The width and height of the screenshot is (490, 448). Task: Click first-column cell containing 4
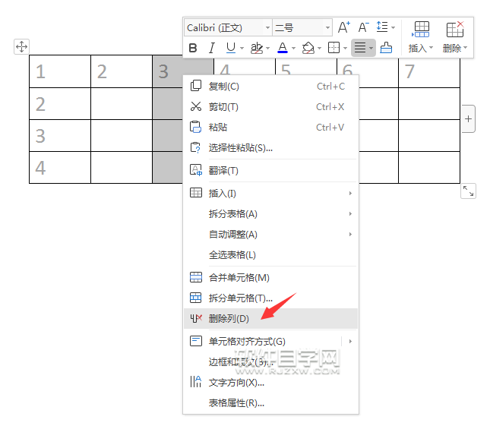pyautogui.click(x=60, y=168)
